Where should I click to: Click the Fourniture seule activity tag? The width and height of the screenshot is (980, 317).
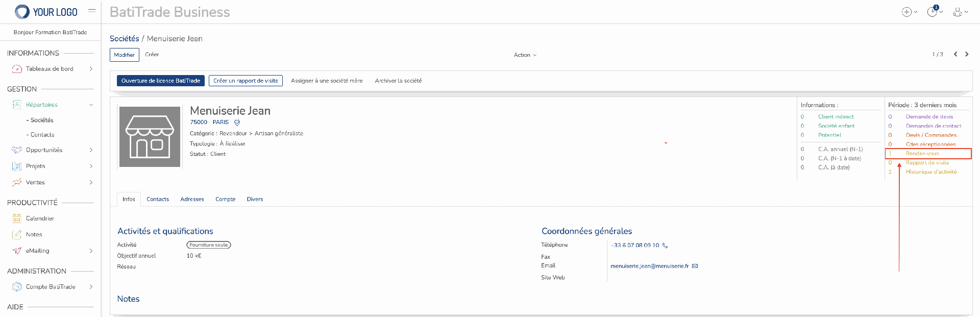coord(209,245)
